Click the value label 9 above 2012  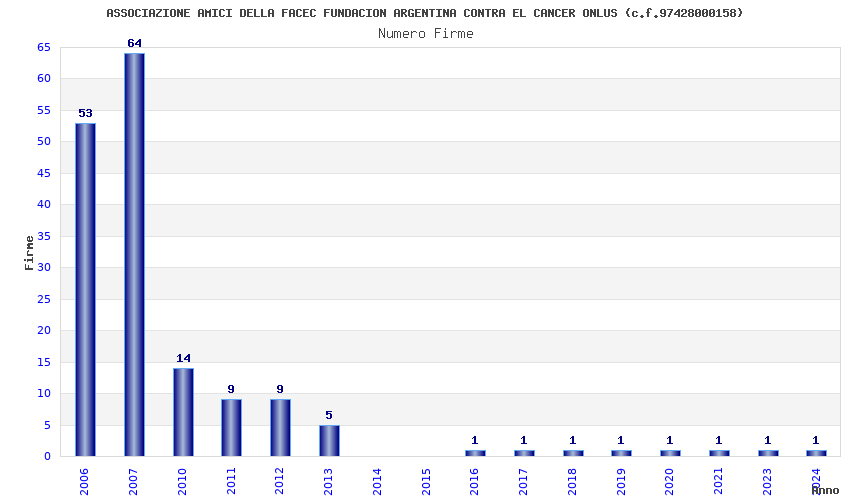(280, 389)
